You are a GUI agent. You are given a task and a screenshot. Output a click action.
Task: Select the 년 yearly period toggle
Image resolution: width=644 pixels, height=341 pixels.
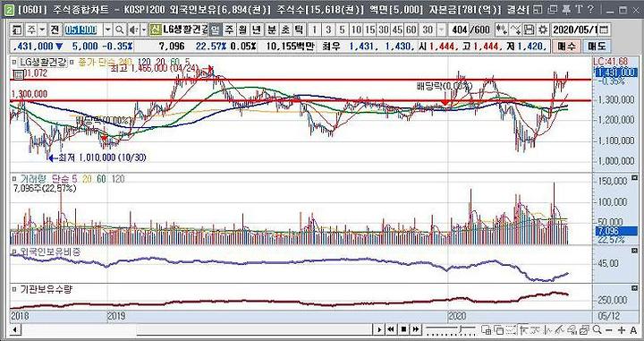click(x=257, y=30)
